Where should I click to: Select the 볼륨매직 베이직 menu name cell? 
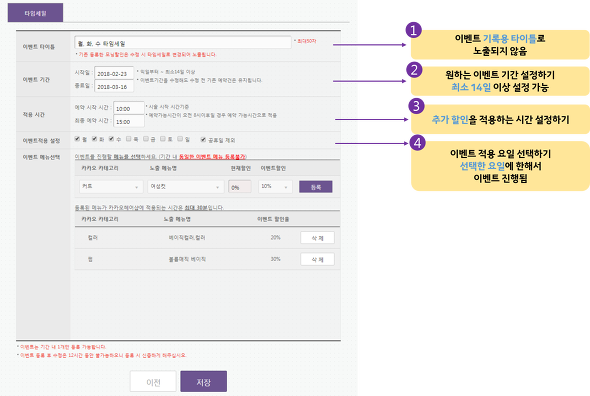click(x=187, y=259)
